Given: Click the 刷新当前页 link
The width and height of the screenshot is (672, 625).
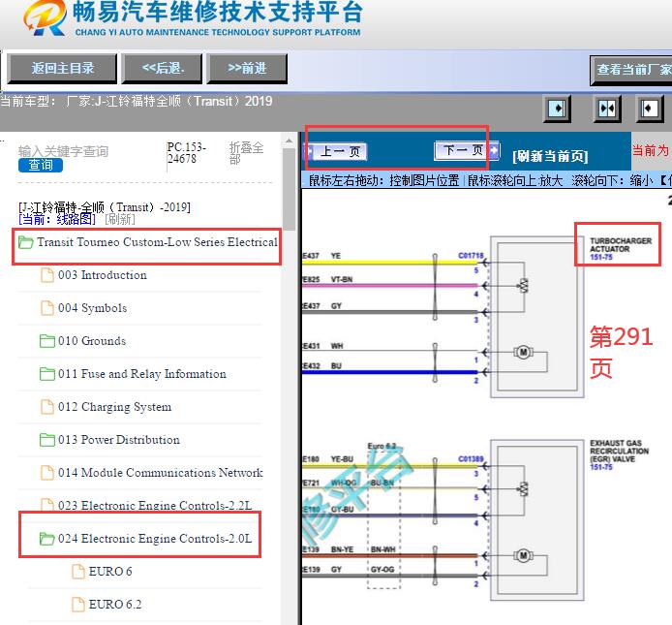Looking at the screenshot, I should (x=550, y=156).
